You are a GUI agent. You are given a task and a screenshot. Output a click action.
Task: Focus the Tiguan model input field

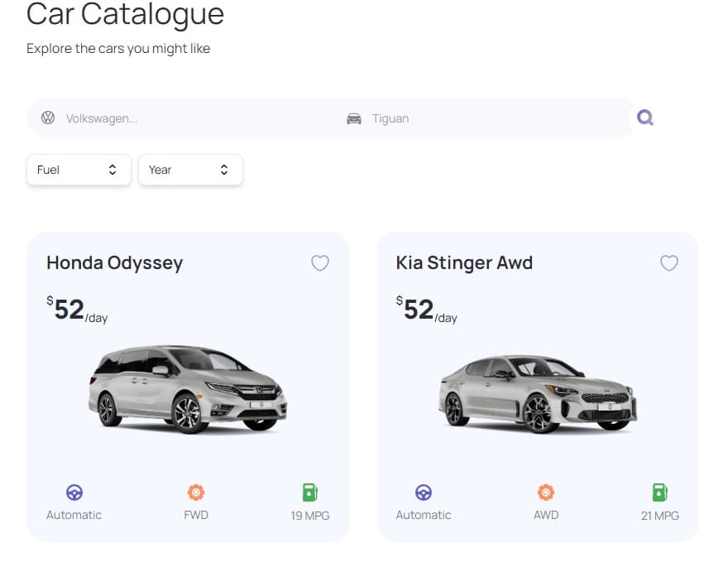[x=497, y=118]
